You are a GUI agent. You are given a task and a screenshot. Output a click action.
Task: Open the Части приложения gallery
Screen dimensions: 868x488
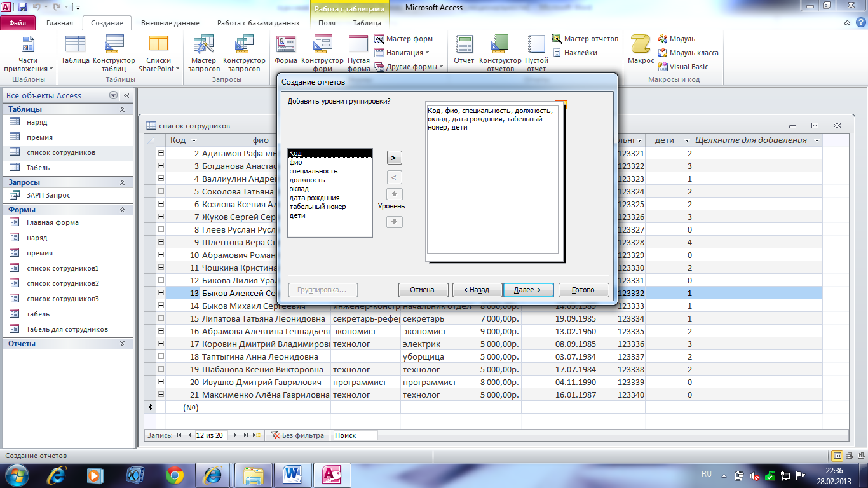29,54
